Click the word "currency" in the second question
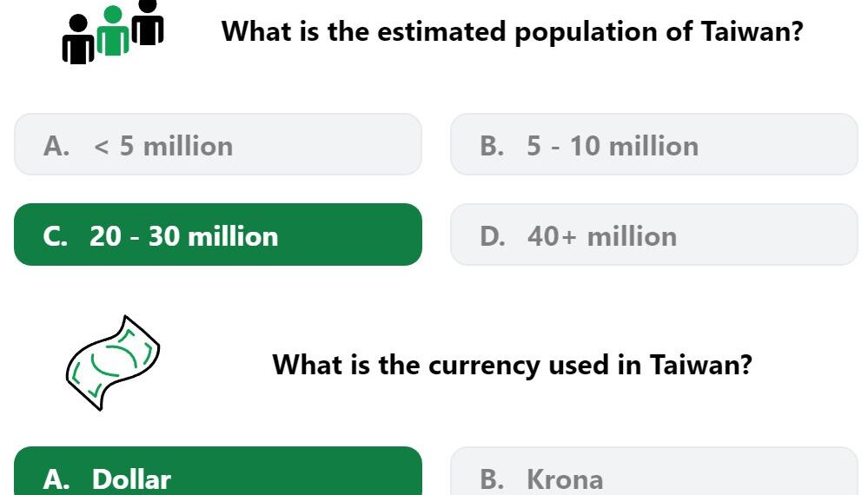The image size is (868, 495). [x=484, y=366]
